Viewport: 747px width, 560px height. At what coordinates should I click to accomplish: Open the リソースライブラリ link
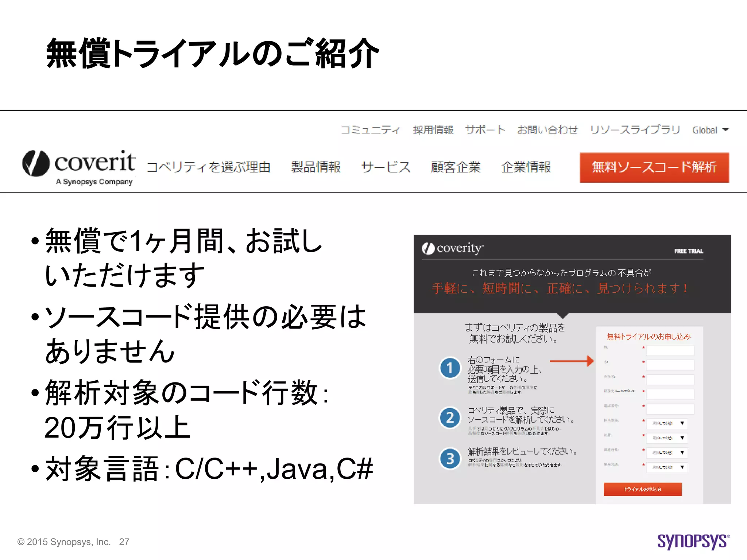coord(635,130)
